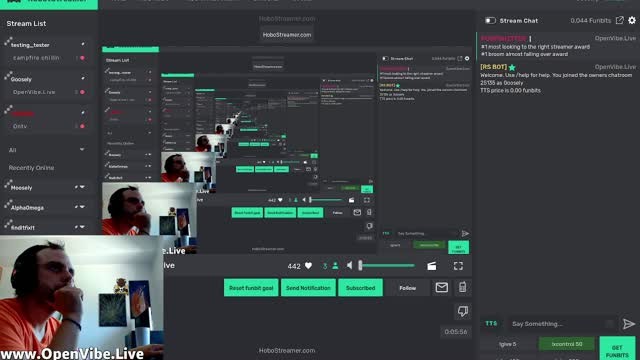
Task: Click the Send Notification button
Action: click(308, 288)
